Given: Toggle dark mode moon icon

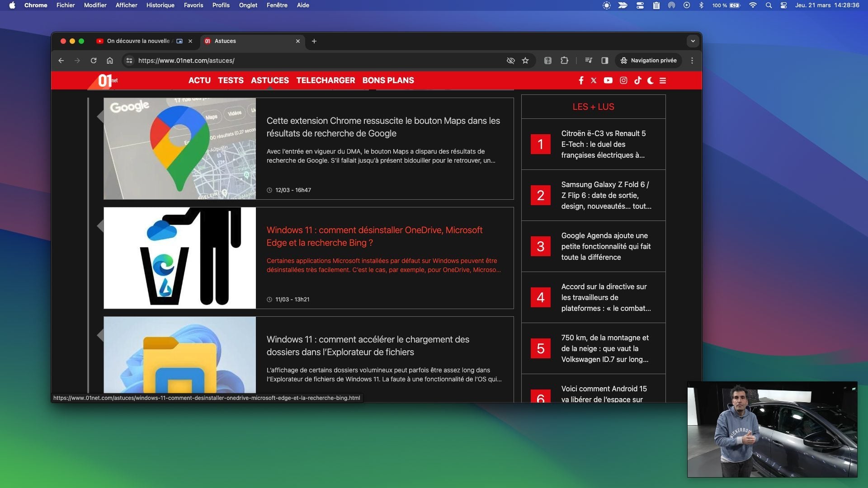Looking at the screenshot, I should [x=650, y=80].
